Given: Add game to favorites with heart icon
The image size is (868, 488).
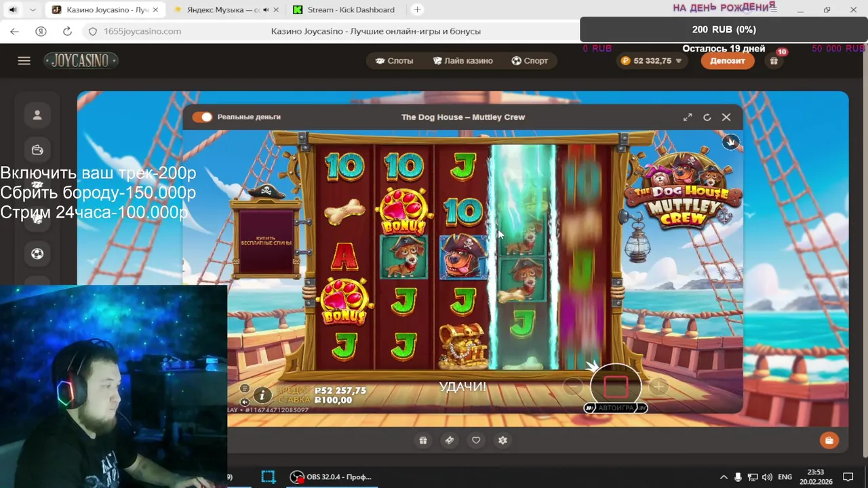Looking at the screenshot, I should [x=476, y=441].
